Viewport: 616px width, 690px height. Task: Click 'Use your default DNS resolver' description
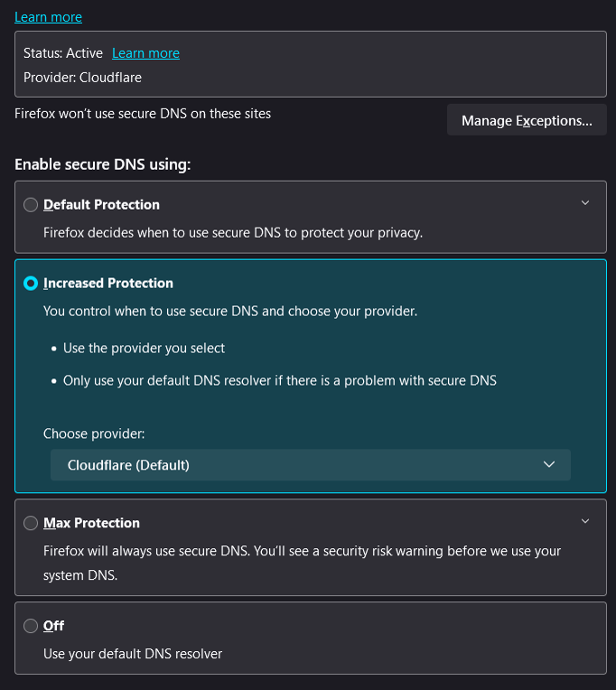[x=133, y=654]
